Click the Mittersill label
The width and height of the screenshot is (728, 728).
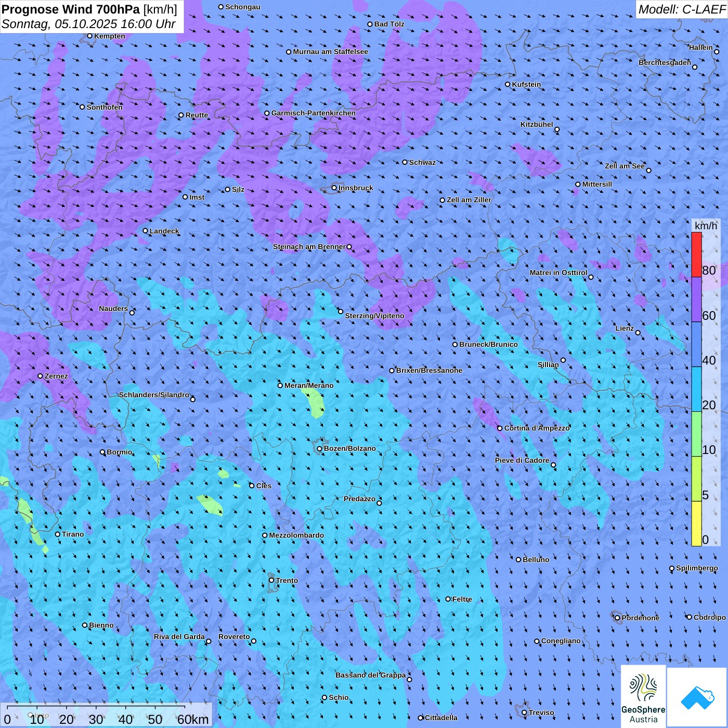point(597,184)
